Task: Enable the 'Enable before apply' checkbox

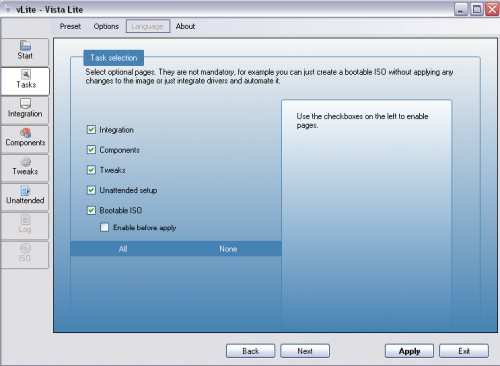Action: (104, 227)
